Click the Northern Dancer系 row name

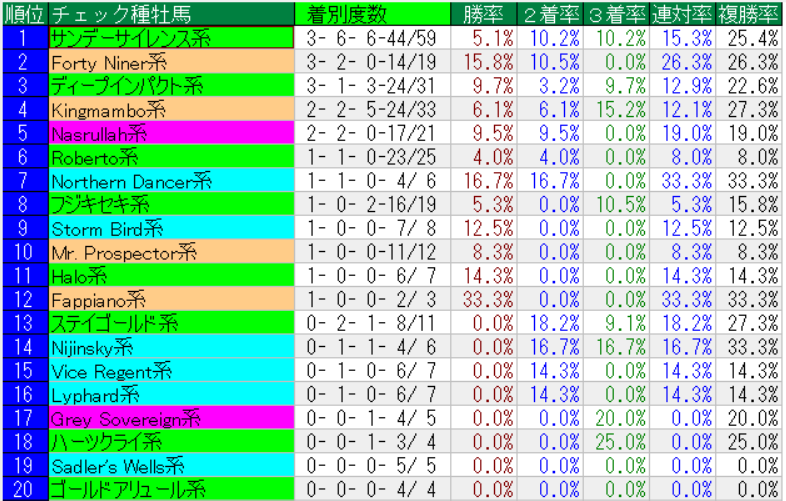click(x=171, y=180)
